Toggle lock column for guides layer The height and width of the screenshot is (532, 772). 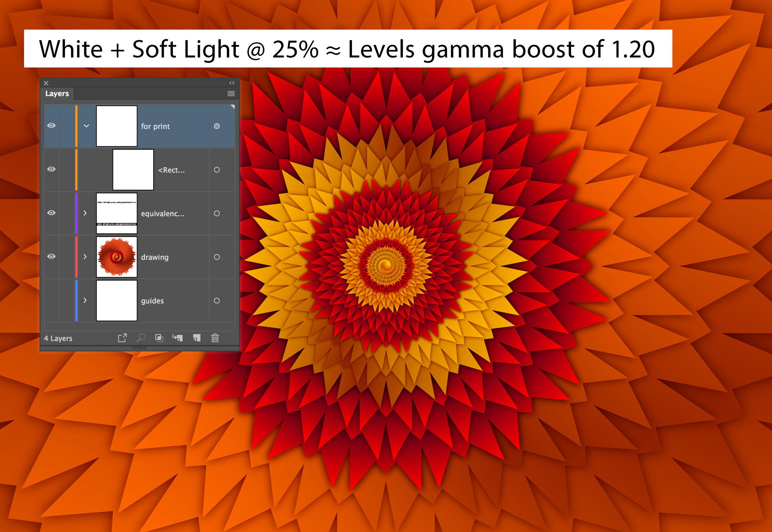tap(67, 300)
